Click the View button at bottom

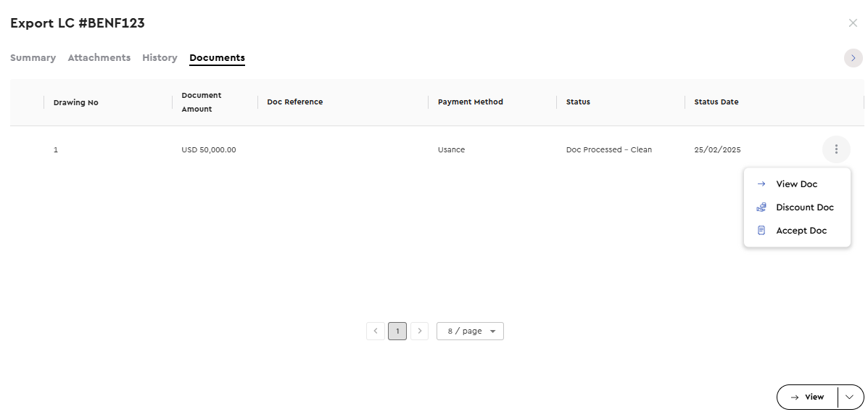[x=808, y=397]
